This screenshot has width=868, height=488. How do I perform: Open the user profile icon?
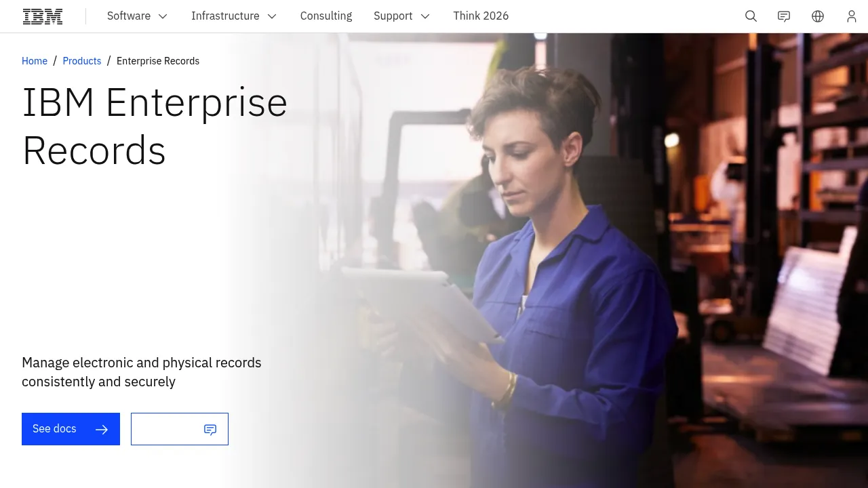click(852, 16)
